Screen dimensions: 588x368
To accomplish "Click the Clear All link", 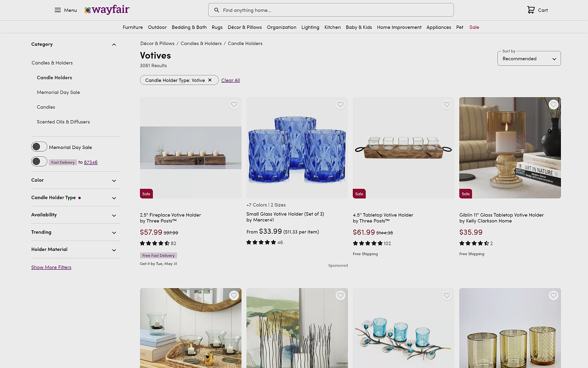I will pos(230,80).
